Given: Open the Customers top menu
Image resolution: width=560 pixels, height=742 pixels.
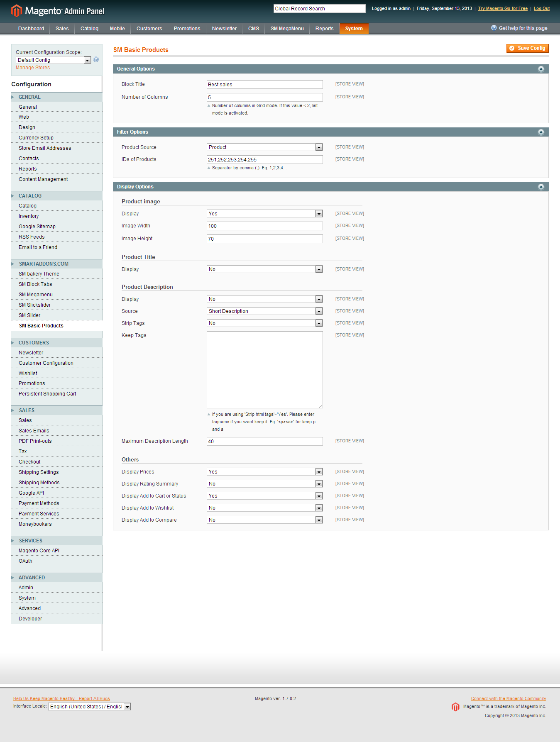Looking at the screenshot, I should pos(149,29).
